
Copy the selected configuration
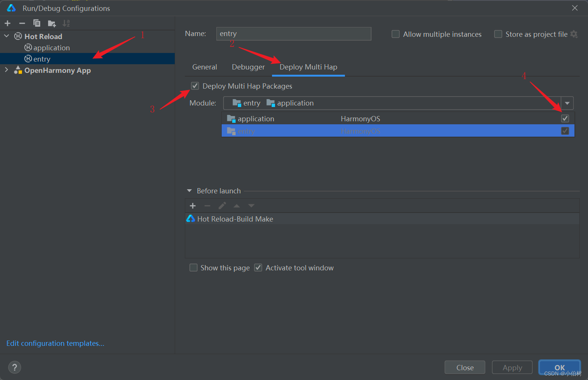(x=37, y=23)
